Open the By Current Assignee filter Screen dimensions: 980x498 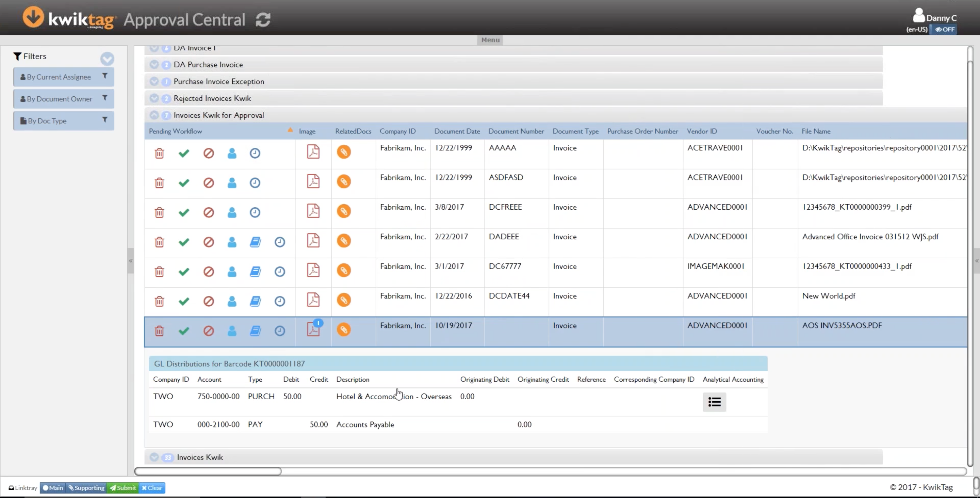pos(64,77)
